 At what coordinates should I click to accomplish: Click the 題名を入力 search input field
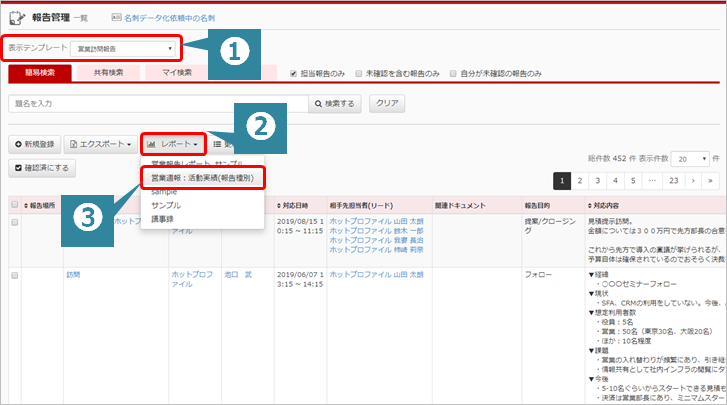158,103
